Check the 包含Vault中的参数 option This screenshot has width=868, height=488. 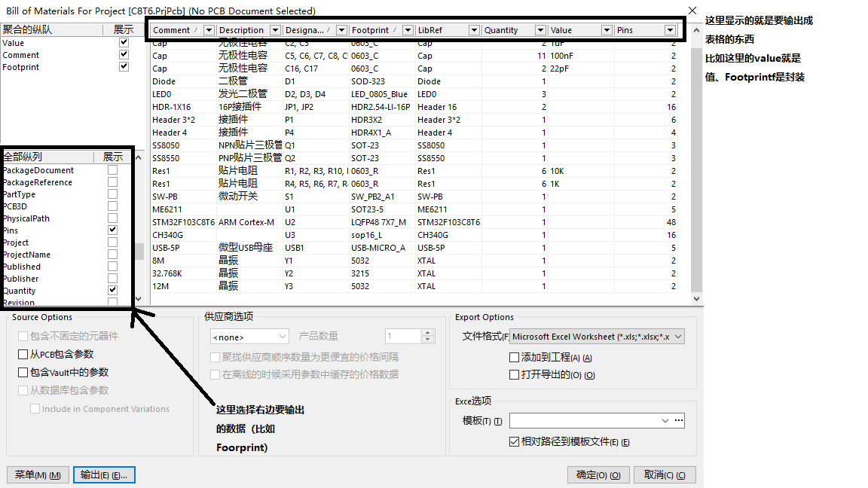click(23, 372)
